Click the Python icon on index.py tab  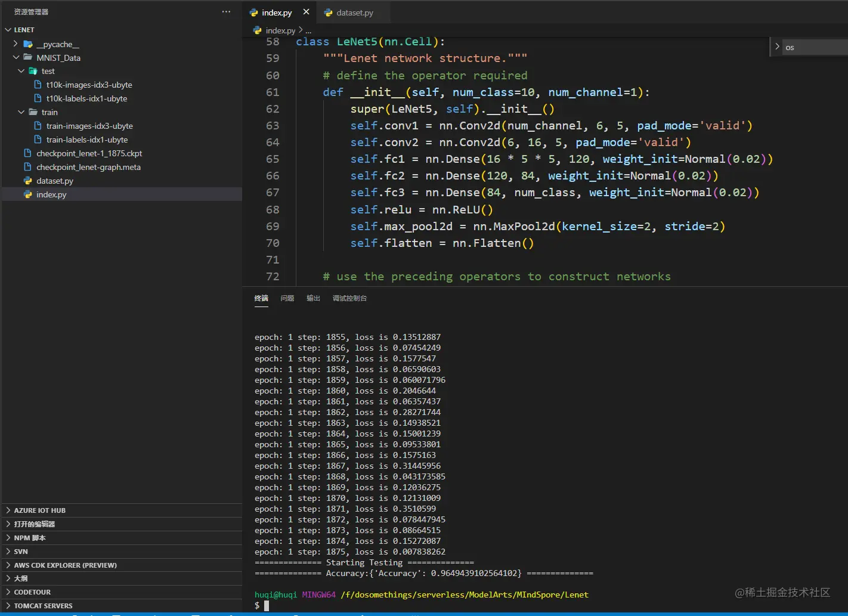pos(253,13)
